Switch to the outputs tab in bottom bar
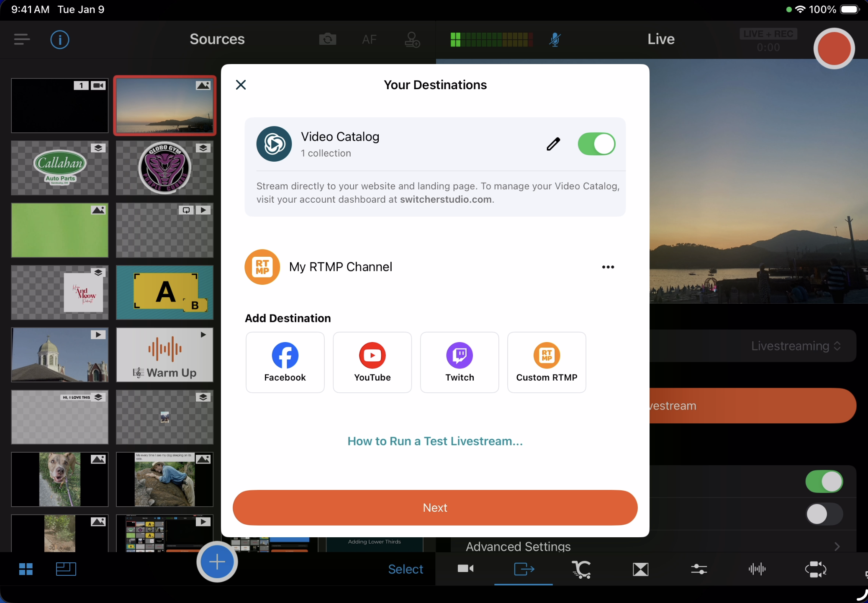 524,569
